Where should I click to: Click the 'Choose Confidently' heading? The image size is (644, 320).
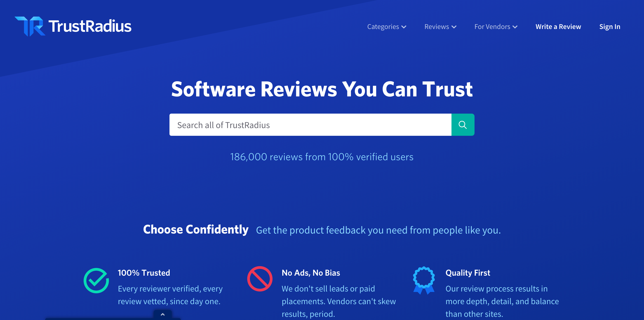point(196,229)
